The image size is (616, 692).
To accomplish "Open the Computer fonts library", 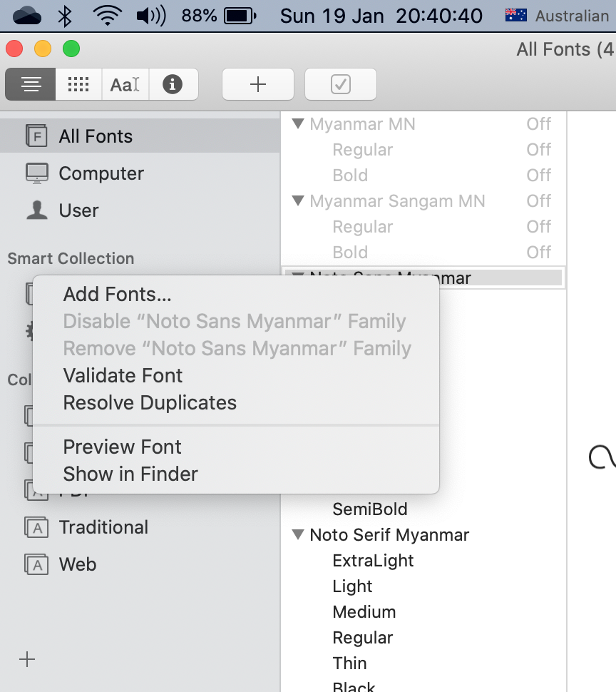I will point(101,173).
